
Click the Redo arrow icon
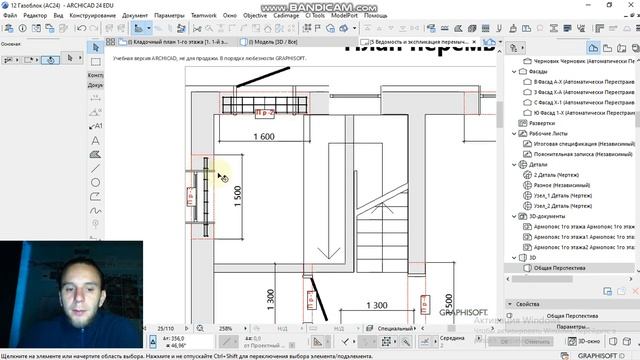coord(93,28)
